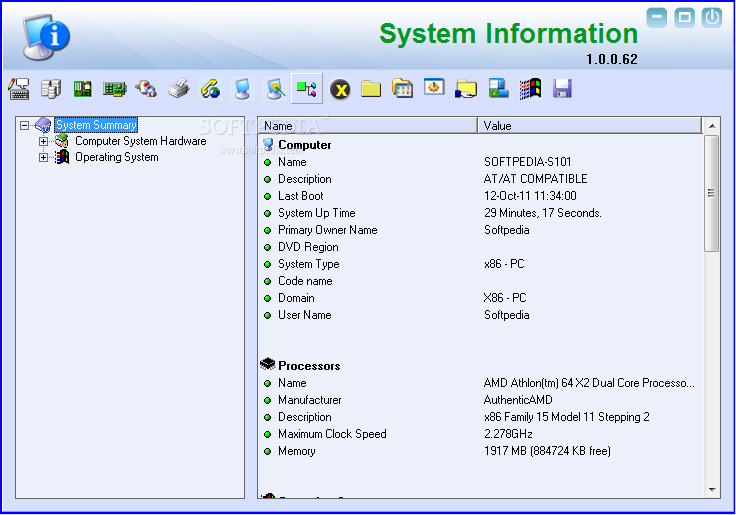Select the Manufacturer row under Processors

481,400
